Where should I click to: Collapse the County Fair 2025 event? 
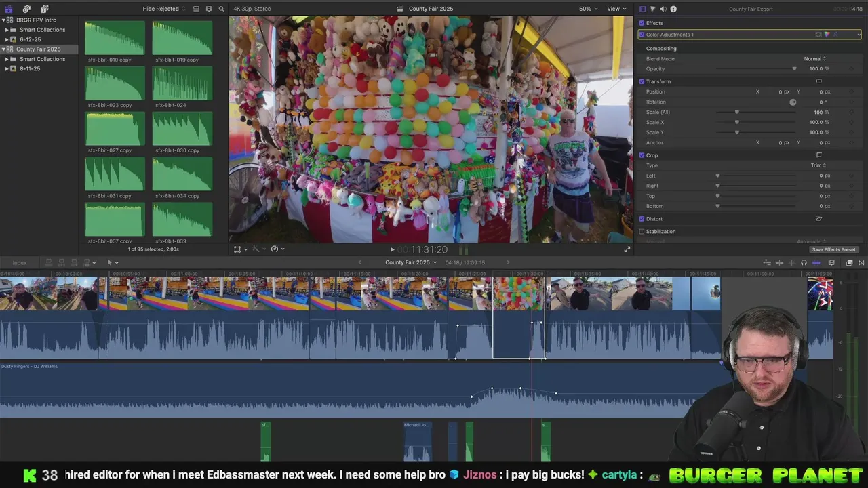[x=3, y=49]
